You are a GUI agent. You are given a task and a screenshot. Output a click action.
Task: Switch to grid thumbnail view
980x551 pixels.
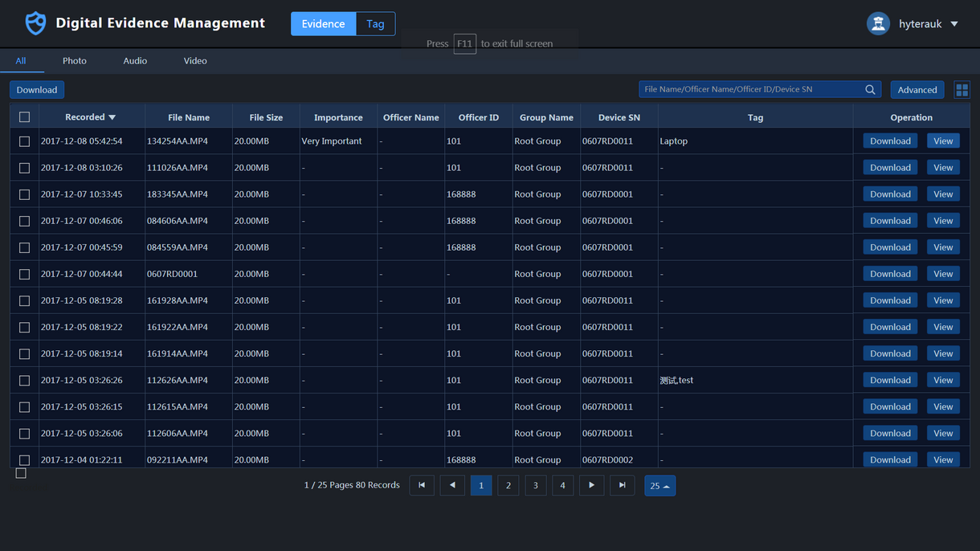[x=962, y=90]
